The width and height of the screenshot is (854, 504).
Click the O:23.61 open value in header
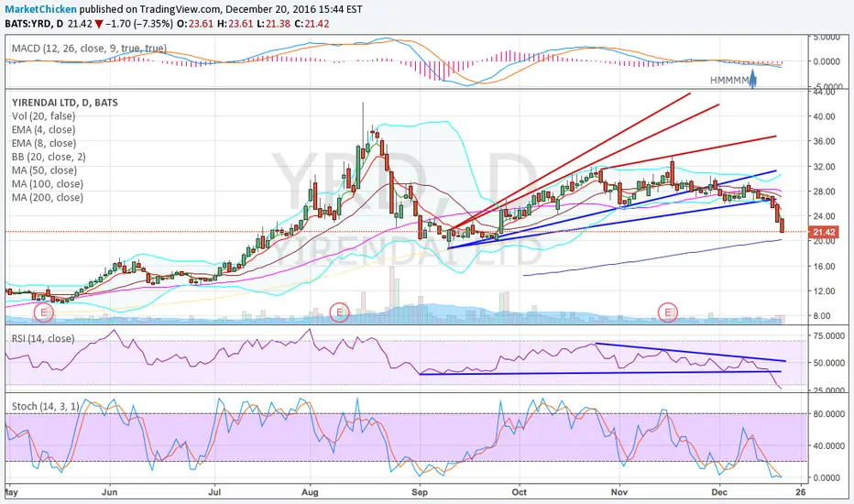195,24
